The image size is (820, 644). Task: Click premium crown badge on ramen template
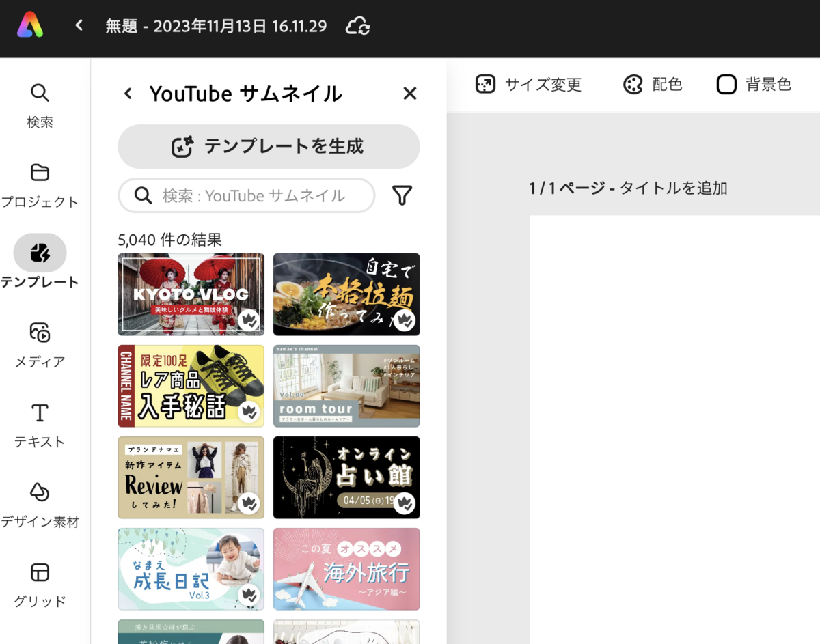tap(405, 320)
